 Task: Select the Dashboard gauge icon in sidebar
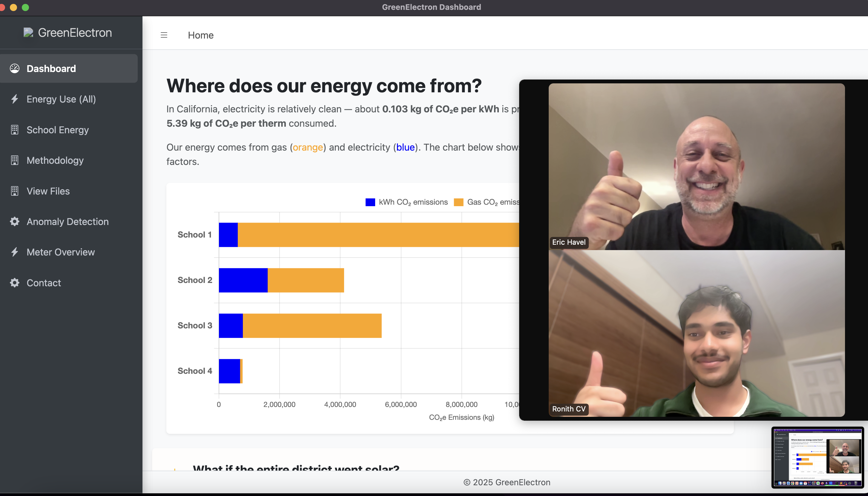coord(15,68)
